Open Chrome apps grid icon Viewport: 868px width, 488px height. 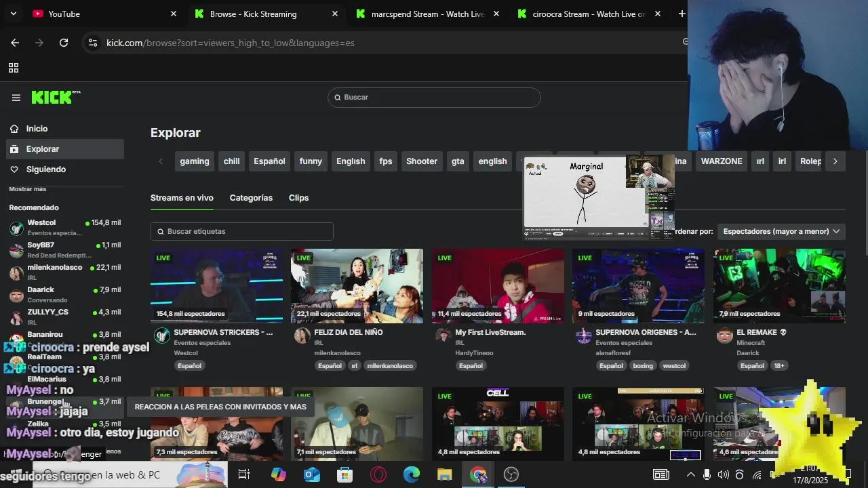click(14, 68)
